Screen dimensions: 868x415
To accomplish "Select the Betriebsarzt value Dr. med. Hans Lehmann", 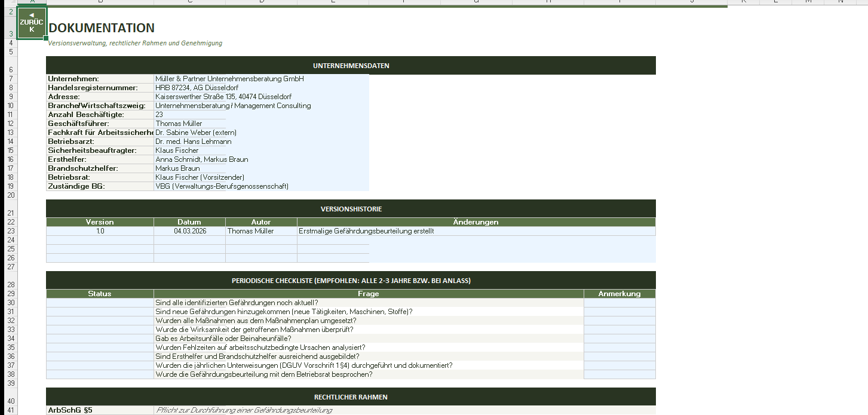I will (193, 142).
